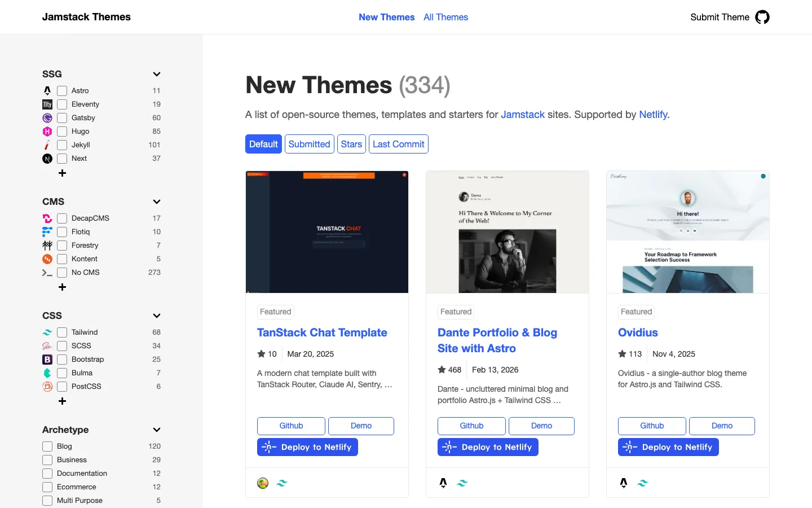Click star icon on Dante Portfolio card

(442, 370)
